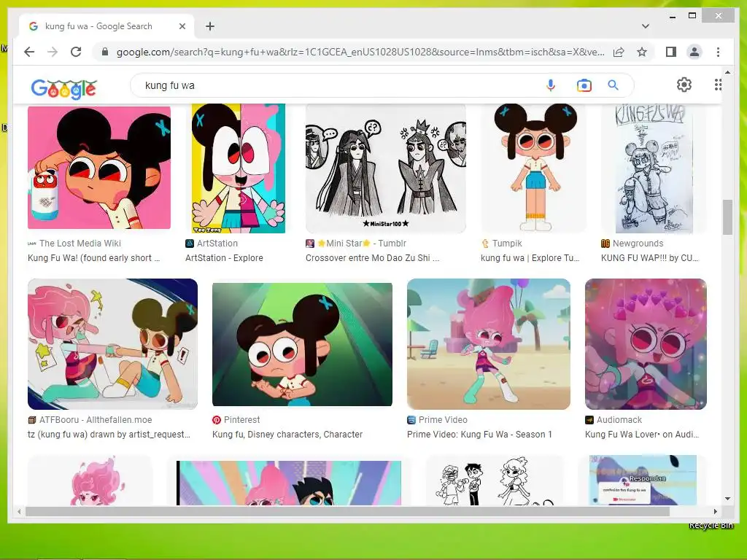Click the 'Pinterest' source label

pyautogui.click(x=242, y=420)
